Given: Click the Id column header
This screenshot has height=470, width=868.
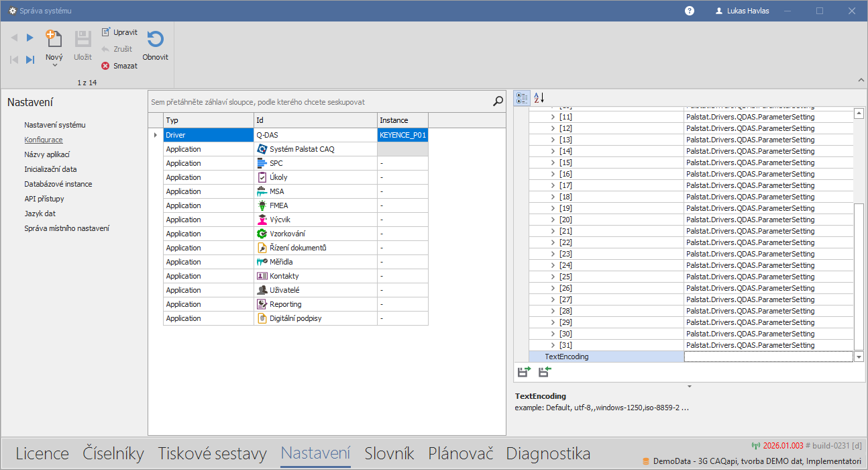Looking at the screenshot, I should pyautogui.click(x=315, y=120).
